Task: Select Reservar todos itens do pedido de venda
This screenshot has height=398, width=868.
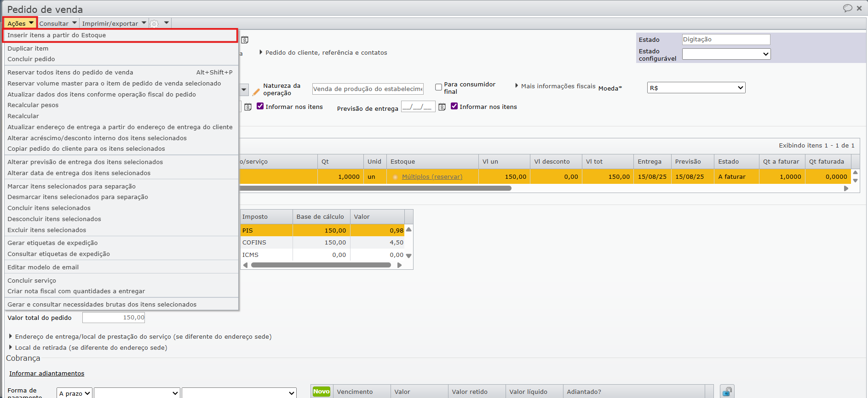Action: pos(120,73)
